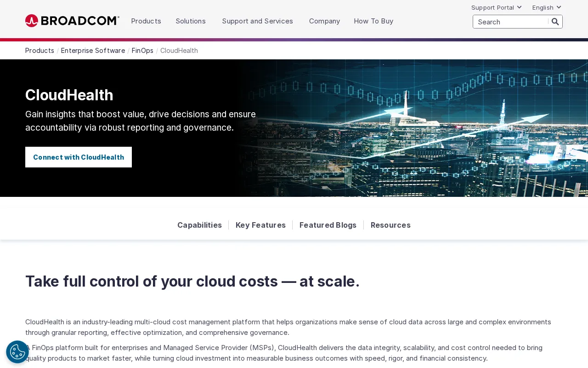This screenshot has width=588, height=368.
Task: Go to FinOps breadcrumb
Action: point(142,51)
